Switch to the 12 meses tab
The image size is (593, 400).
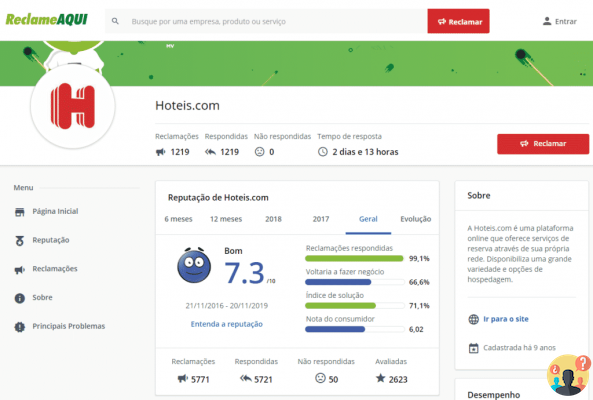point(226,219)
